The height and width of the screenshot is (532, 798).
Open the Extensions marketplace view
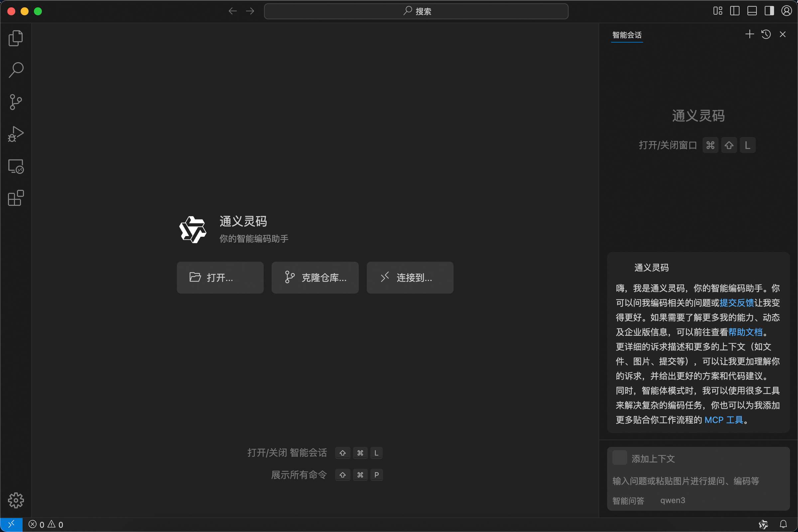pyautogui.click(x=15, y=198)
